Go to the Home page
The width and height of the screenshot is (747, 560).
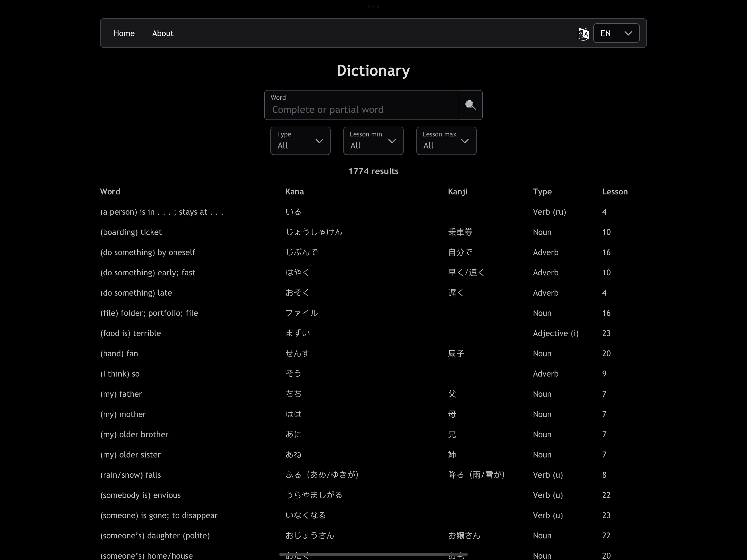pyautogui.click(x=124, y=33)
